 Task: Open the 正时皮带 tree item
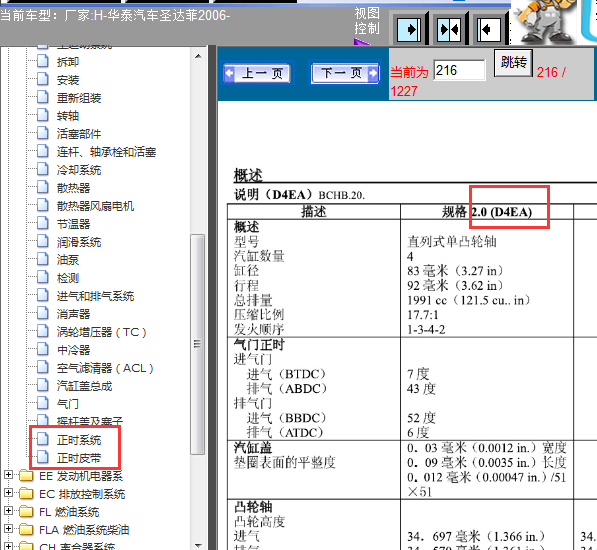[79, 458]
